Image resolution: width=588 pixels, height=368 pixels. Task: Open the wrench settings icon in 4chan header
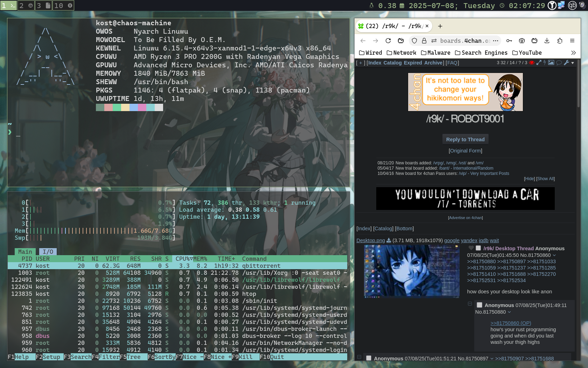tap(566, 63)
